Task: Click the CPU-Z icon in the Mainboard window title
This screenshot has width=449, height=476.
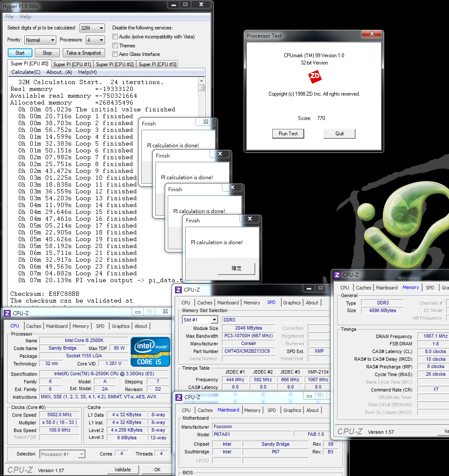Action: coord(179,397)
